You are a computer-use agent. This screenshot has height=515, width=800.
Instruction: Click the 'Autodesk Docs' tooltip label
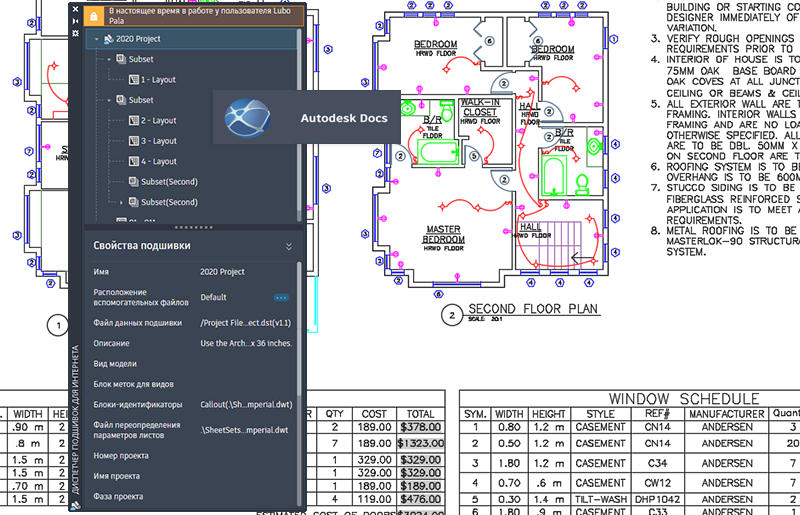[x=344, y=118]
